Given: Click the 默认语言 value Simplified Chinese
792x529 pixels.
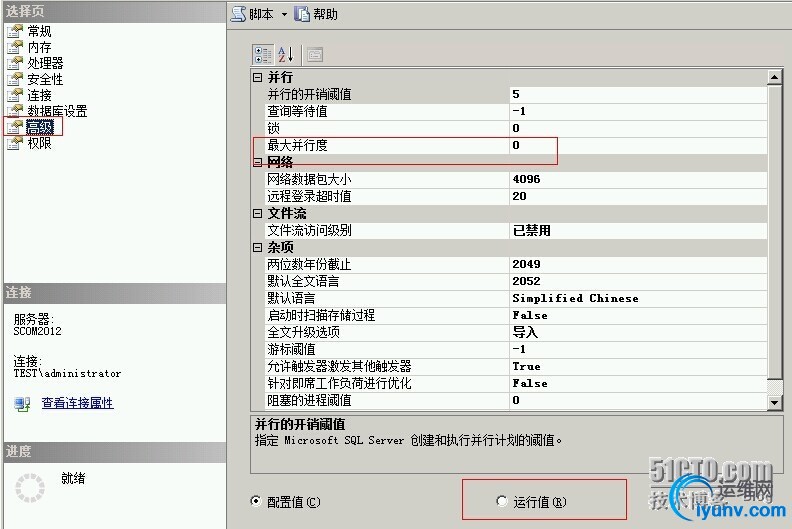Looking at the screenshot, I should coord(638,298).
